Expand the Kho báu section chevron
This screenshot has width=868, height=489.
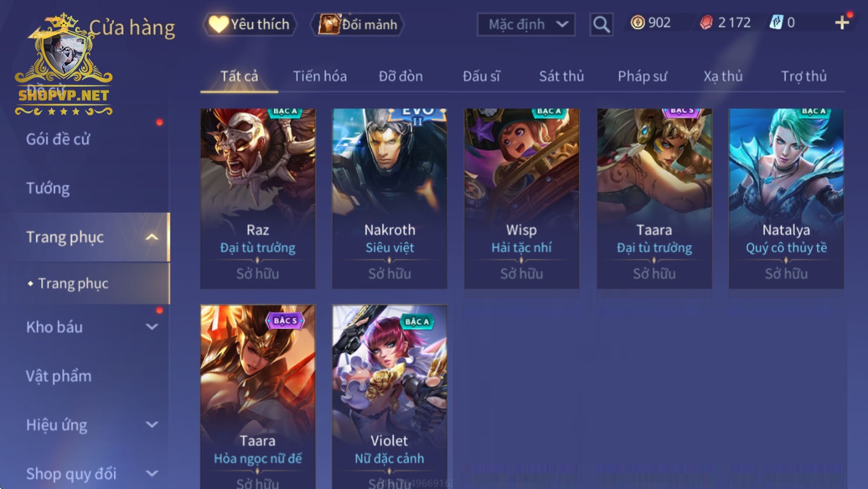coord(152,327)
